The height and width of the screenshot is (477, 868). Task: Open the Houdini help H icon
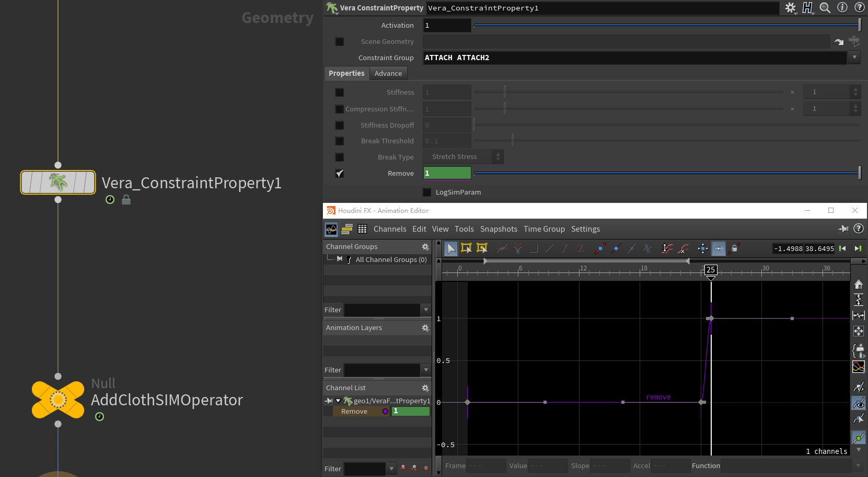tap(808, 8)
